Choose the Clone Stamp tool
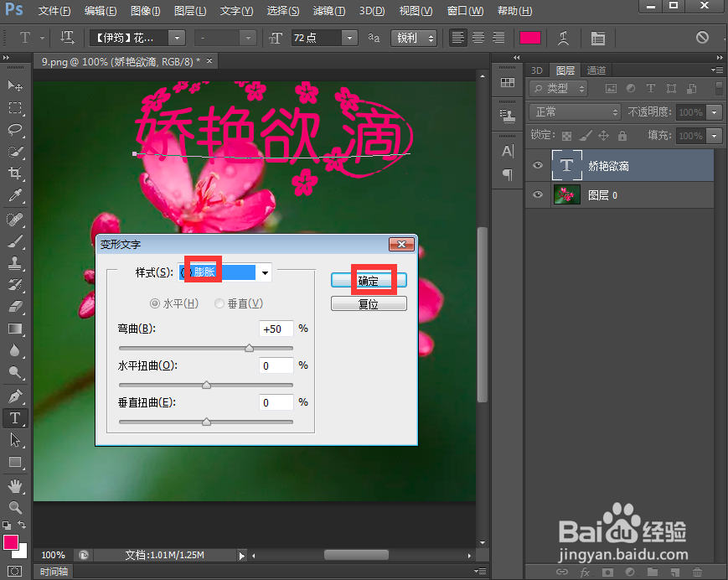Image resolution: width=728 pixels, height=580 pixels. click(x=15, y=264)
